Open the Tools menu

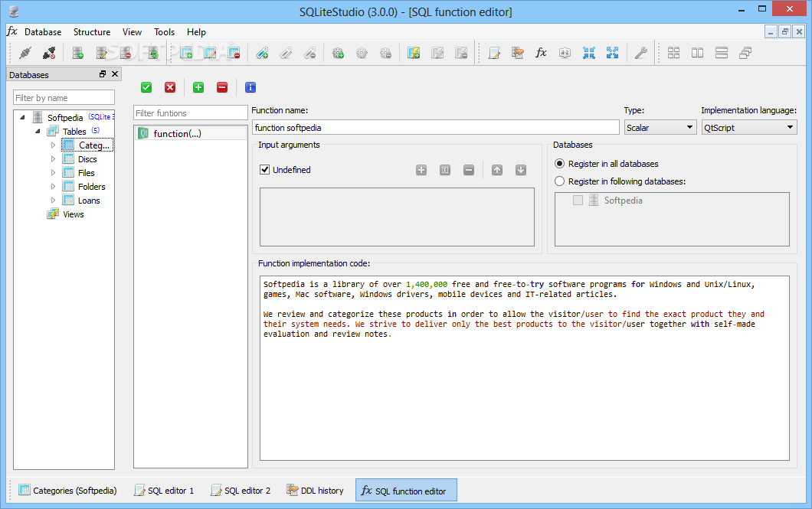(164, 32)
